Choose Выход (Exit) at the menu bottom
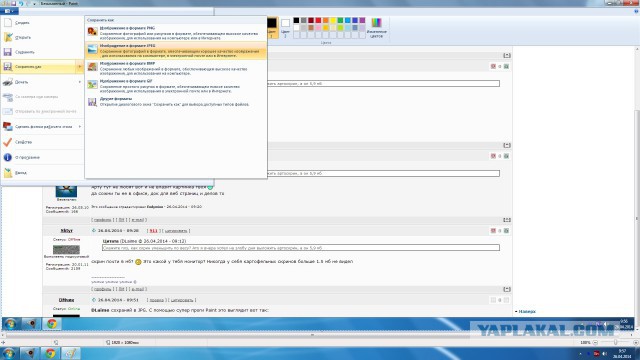The height and width of the screenshot is (360, 640). 42,173
